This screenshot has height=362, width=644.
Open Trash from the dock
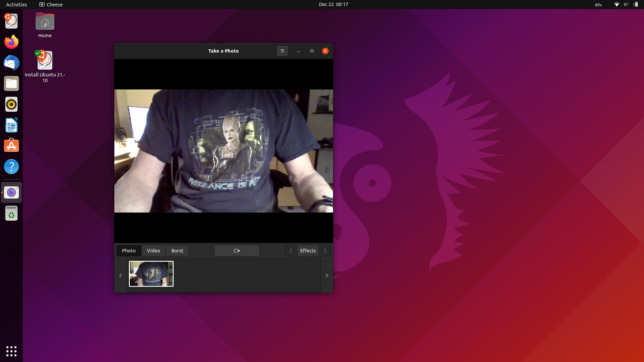point(11,214)
